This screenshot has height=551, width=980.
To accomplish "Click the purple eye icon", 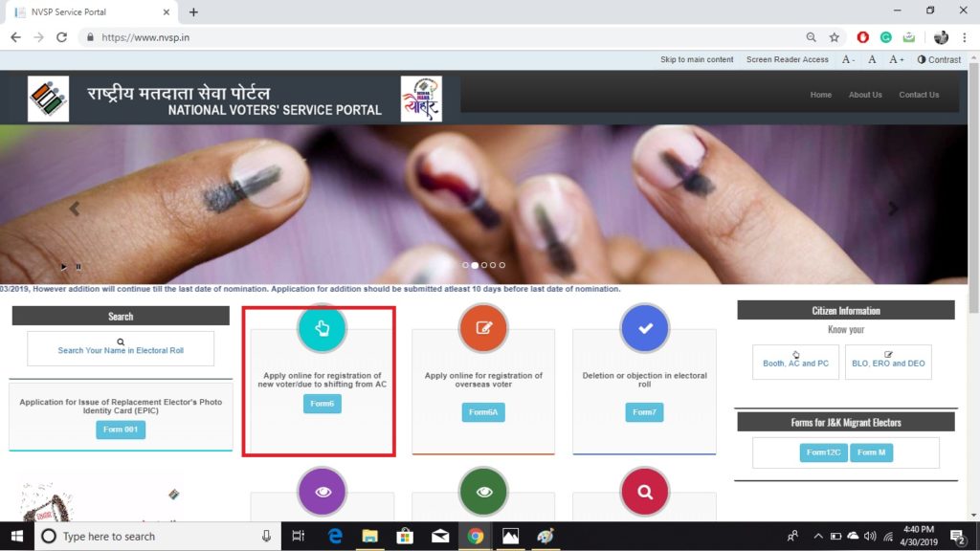I will click(322, 492).
